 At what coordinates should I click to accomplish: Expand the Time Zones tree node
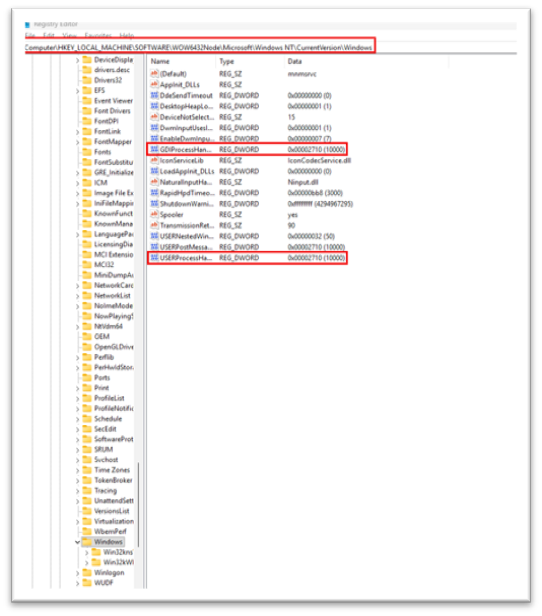[x=77, y=470]
